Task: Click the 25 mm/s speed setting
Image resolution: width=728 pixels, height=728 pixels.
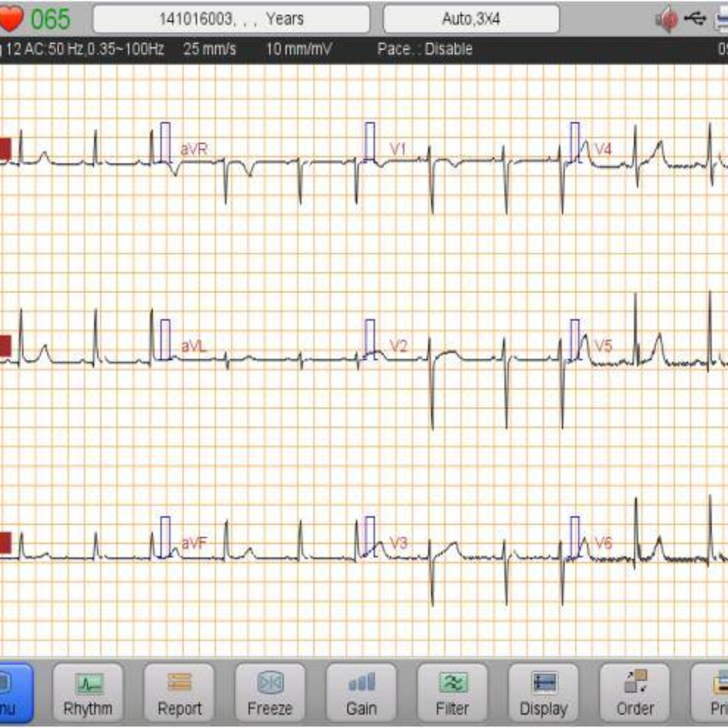Action: (x=210, y=49)
